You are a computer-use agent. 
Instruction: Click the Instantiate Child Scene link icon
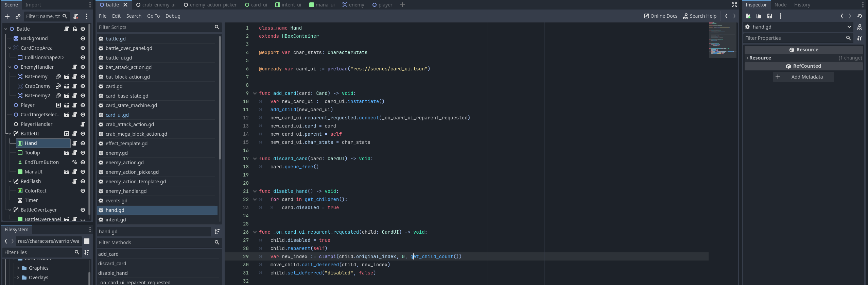pos(18,16)
